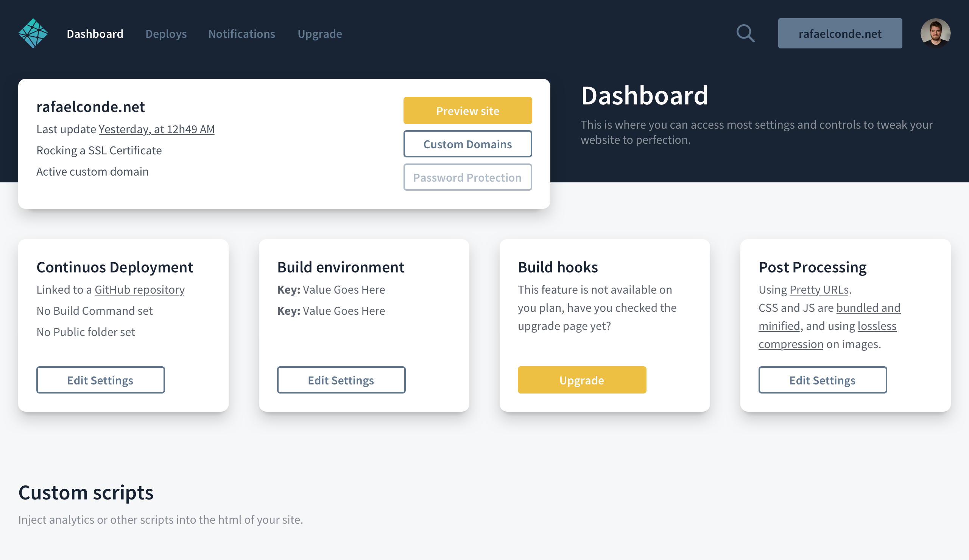This screenshot has width=969, height=560.
Task: Expand Post Processing Edit Settings
Action: 822,380
